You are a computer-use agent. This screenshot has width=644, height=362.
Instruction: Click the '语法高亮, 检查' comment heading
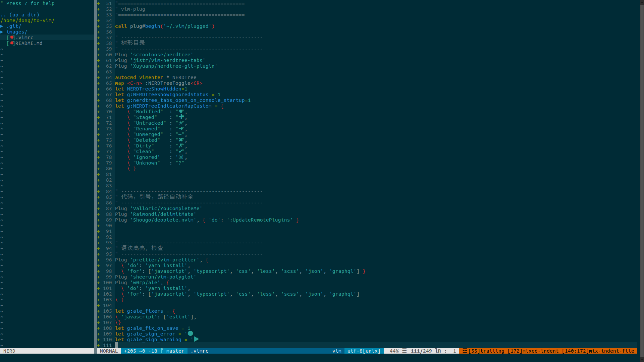tap(142, 248)
